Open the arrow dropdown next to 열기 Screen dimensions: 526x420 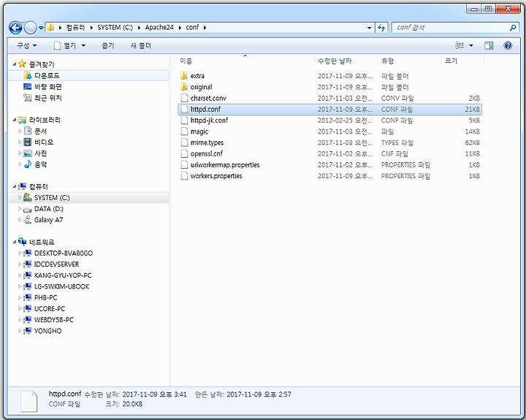83,45
